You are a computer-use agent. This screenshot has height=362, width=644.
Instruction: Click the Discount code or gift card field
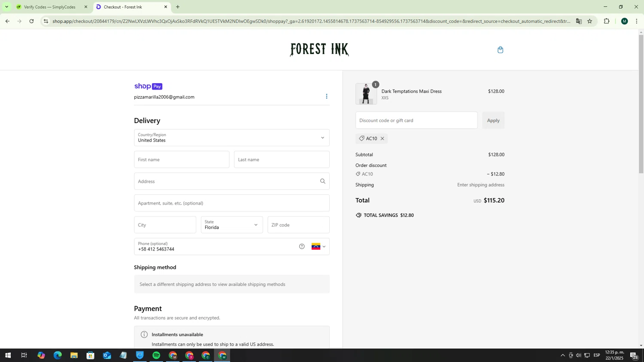pyautogui.click(x=416, y=120)
